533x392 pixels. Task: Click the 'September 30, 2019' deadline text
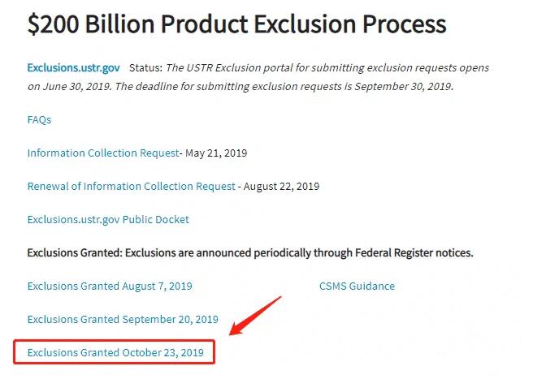(x=404, y=86)
